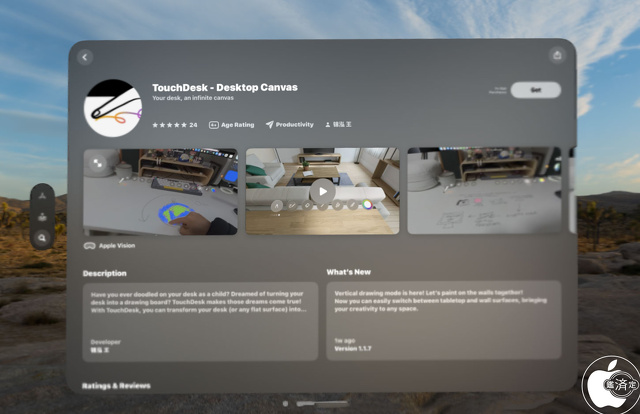Grab the window bar below the App Store panel
Image resolution: width=640 pixels, height=414 pixels.
pyautogui.click(x=322, y=403)
